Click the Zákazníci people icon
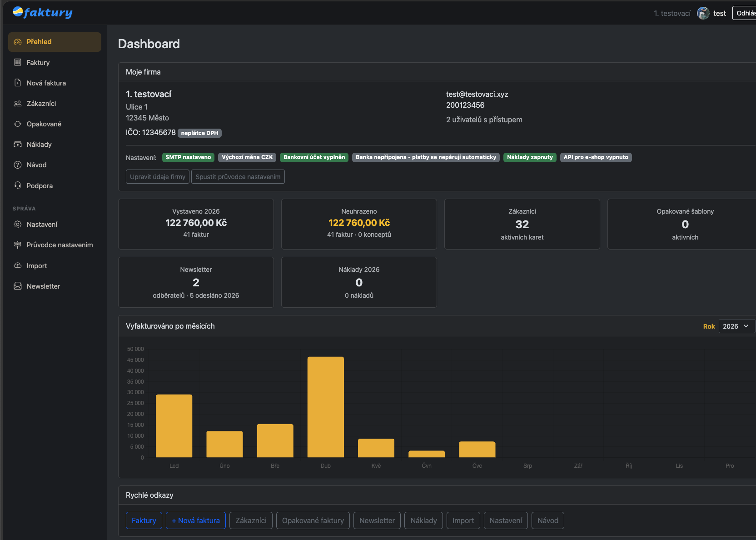Image resolution: width=756 pixels, height=540 pixels. pos(18,104)
